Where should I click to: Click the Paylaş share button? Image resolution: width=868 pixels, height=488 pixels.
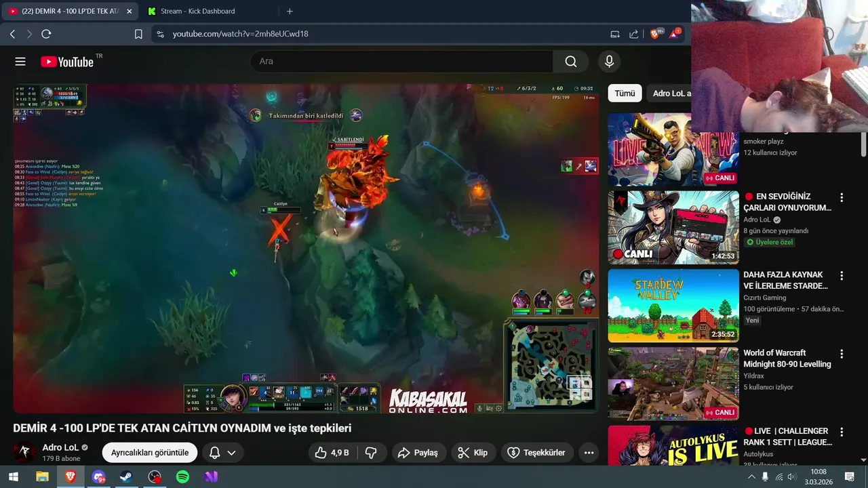418,453
